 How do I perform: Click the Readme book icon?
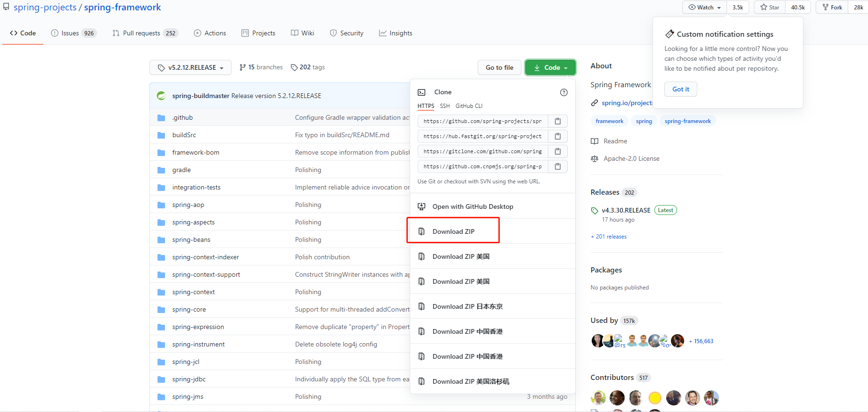(595, 141)
